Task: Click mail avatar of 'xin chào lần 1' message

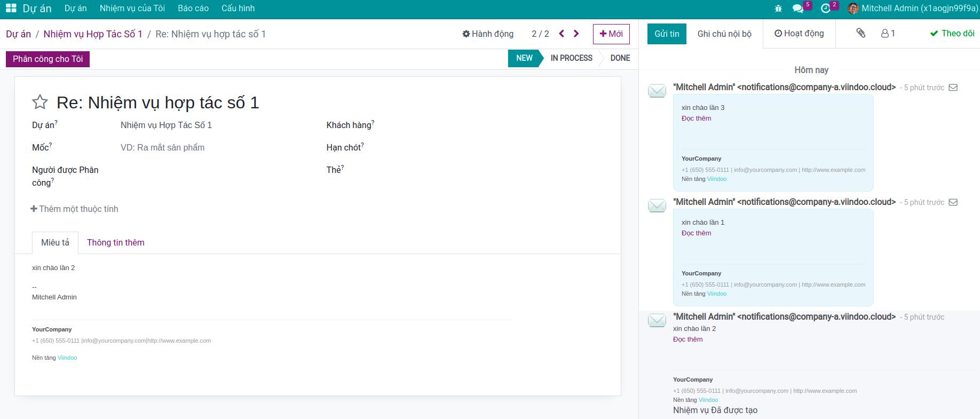Action: coord(657,205)
